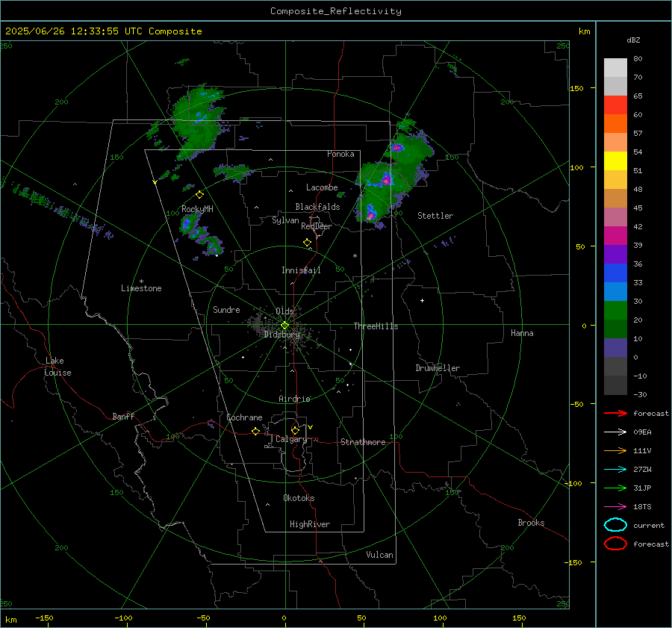Click the Okotoks city label

point(299,498)
